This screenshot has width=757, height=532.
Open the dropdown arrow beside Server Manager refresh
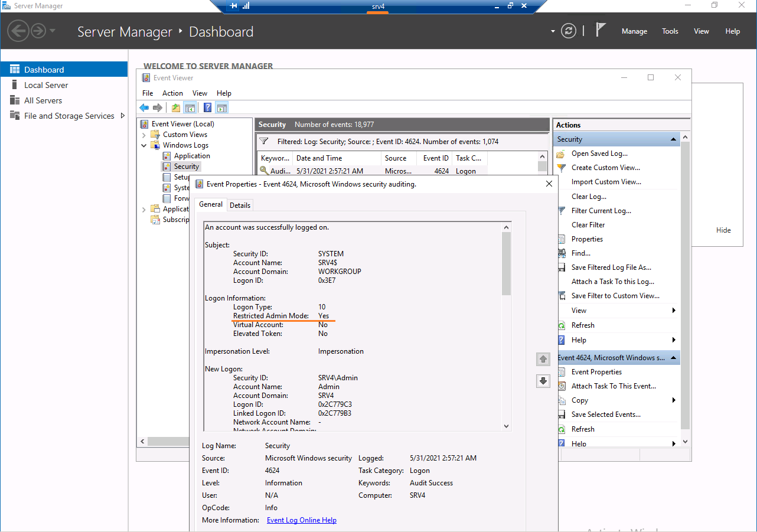click(553, 31)
